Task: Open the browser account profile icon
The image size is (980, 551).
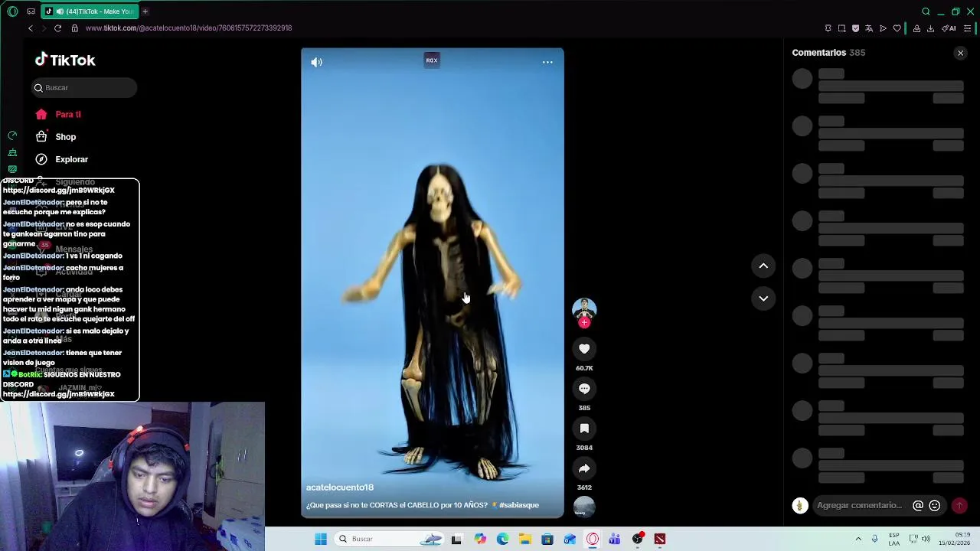Action: click(x=916, y=28)
